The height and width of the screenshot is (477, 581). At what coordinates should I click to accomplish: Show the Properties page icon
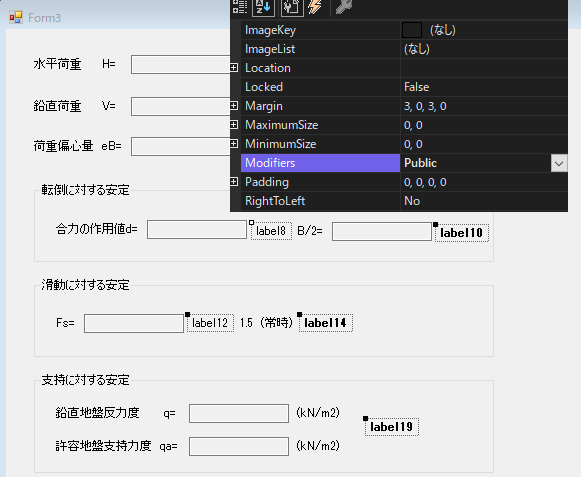coord(292,7)
